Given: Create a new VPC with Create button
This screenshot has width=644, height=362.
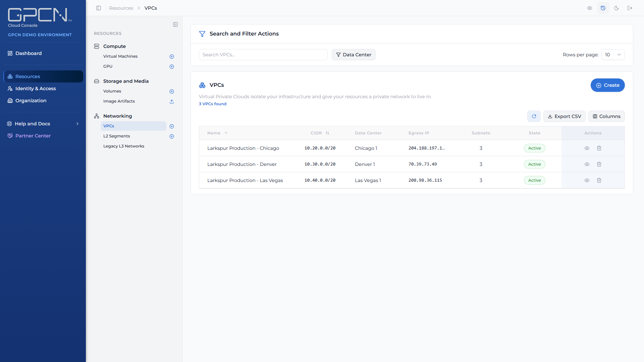Looking at the screenshot, I should coord(607,85).
